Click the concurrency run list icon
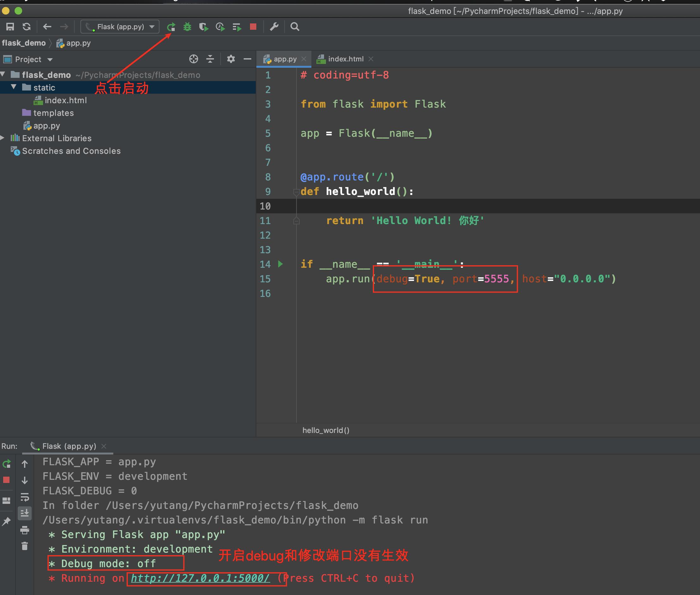700x595 pixels. click(x=237, y=27)
